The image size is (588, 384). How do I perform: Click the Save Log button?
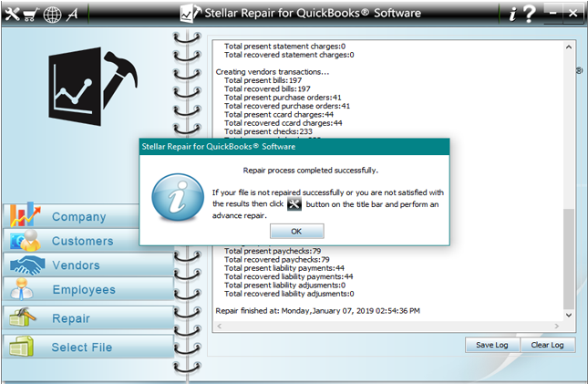[x=492, y=345]
